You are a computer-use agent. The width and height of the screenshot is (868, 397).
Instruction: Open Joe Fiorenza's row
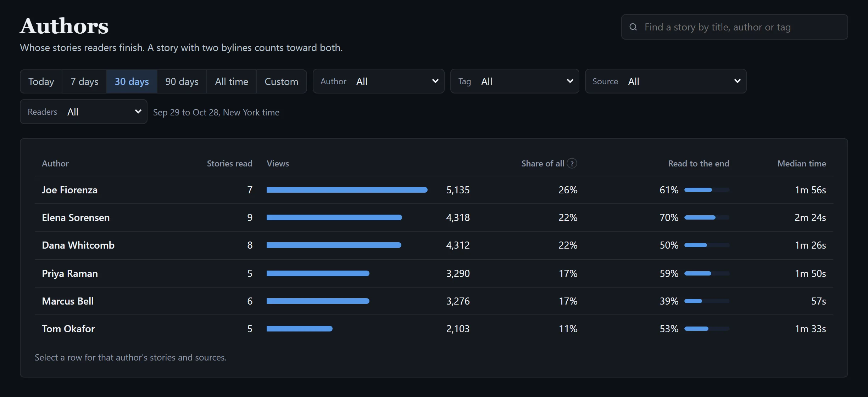click(434, 190)
